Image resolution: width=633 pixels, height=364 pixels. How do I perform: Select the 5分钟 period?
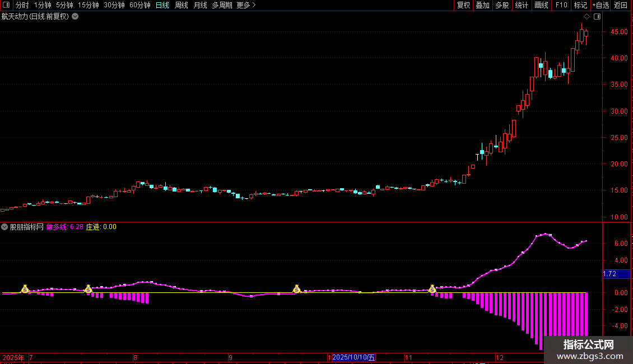click(64, 5)
